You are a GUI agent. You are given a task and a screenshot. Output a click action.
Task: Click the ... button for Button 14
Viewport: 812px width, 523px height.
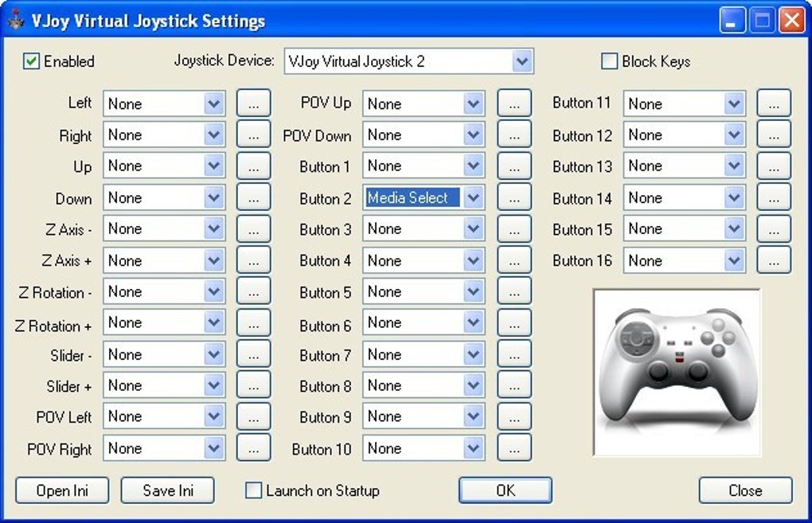pos(774,197)
